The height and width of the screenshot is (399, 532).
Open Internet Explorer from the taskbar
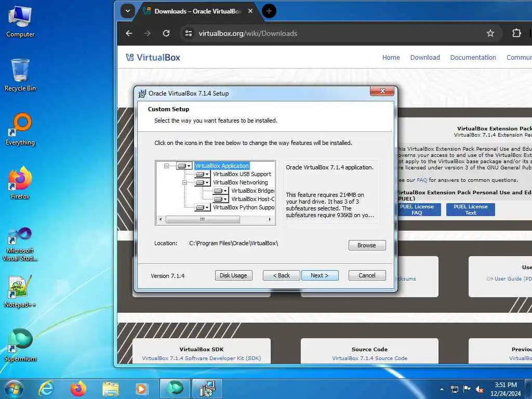coord(46,389)
